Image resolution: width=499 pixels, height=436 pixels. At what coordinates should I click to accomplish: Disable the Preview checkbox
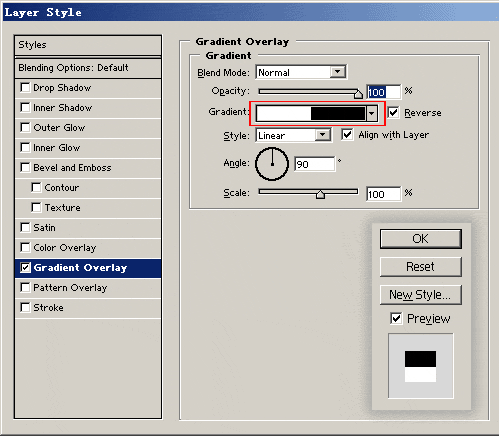[x=396, y=318]
